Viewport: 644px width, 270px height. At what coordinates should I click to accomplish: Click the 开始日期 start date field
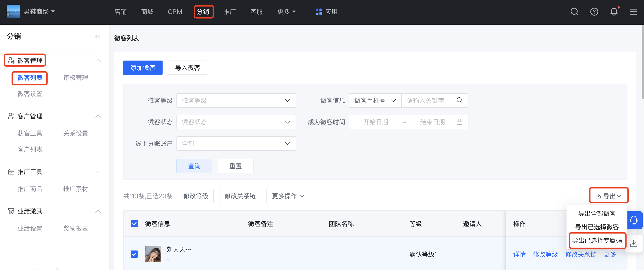pos(376,122)
